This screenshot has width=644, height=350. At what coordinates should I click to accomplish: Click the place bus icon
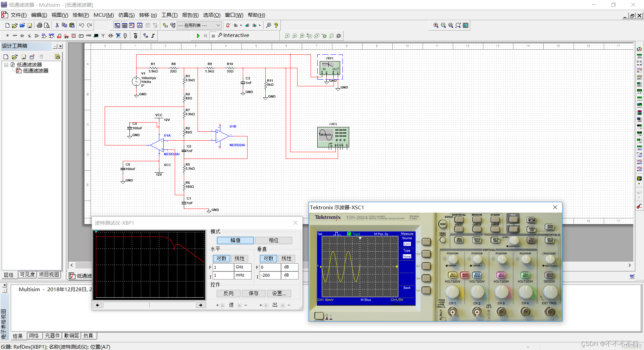coord(153,36)
